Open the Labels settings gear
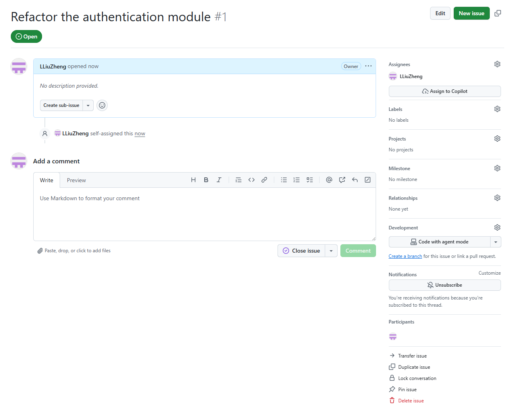 (x=497, y=109)
